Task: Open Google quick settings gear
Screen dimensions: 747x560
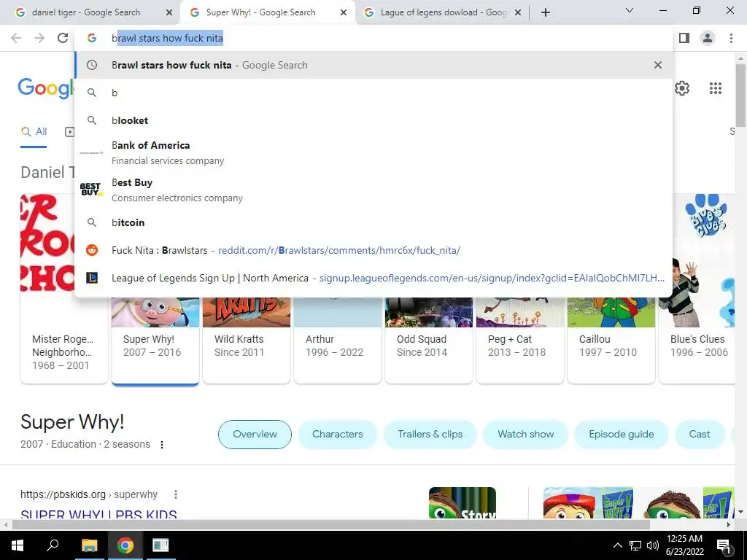Action: click(x=682, y=88)
